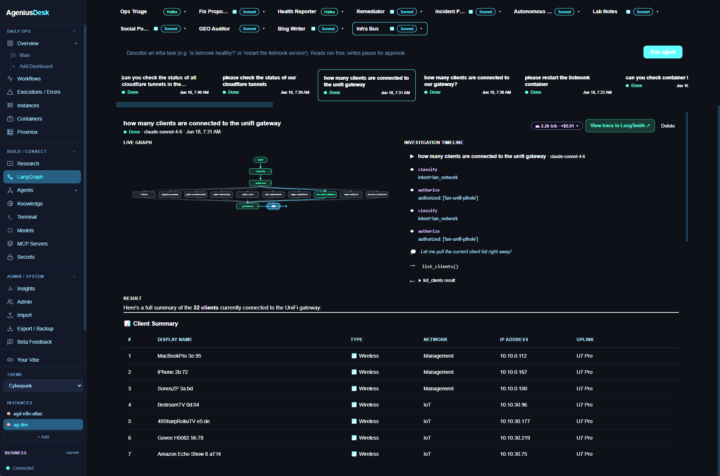720x476 pixels.
Task: Click the Insights chart icon
Action: coord(10,288)
